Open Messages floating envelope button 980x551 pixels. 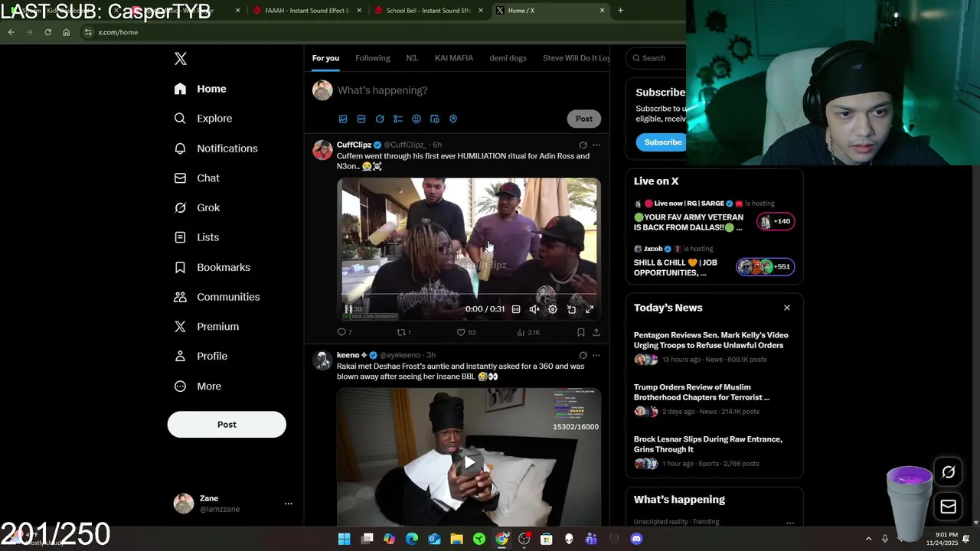tap(948, 507)
